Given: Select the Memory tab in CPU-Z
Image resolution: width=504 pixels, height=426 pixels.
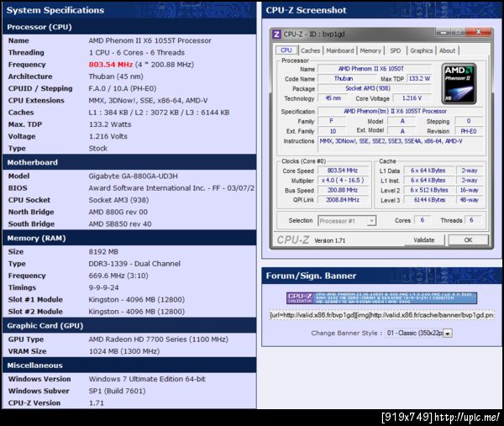Looking at the screenshot, I should 370,50.
